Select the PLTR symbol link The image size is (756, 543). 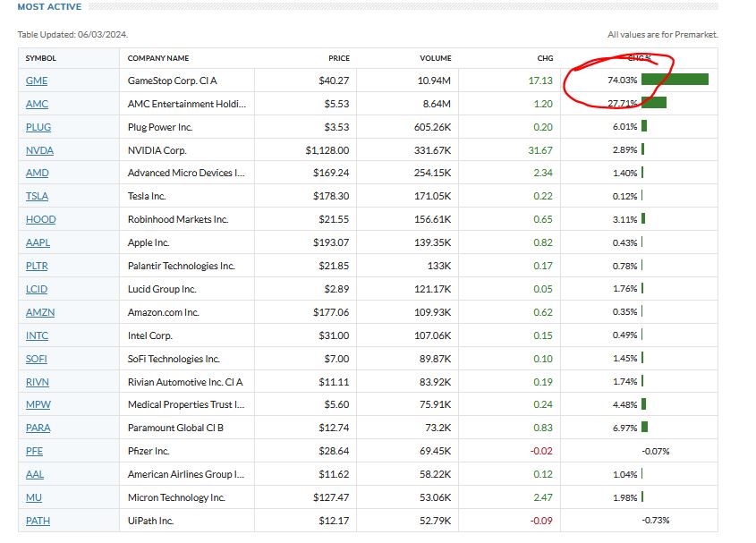[38, 266]
